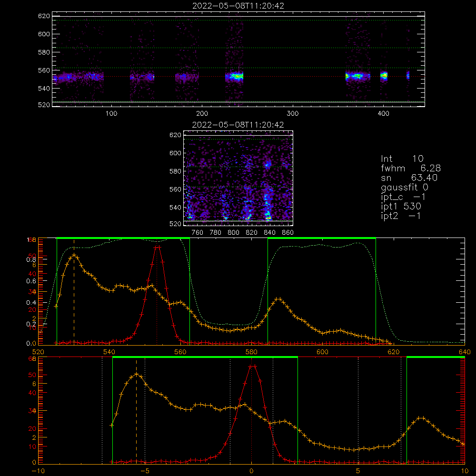Click the bright emission blob near x=400 in top spectrogram
The height and width of the screenshot is (476, 476).
coord(384,75)
